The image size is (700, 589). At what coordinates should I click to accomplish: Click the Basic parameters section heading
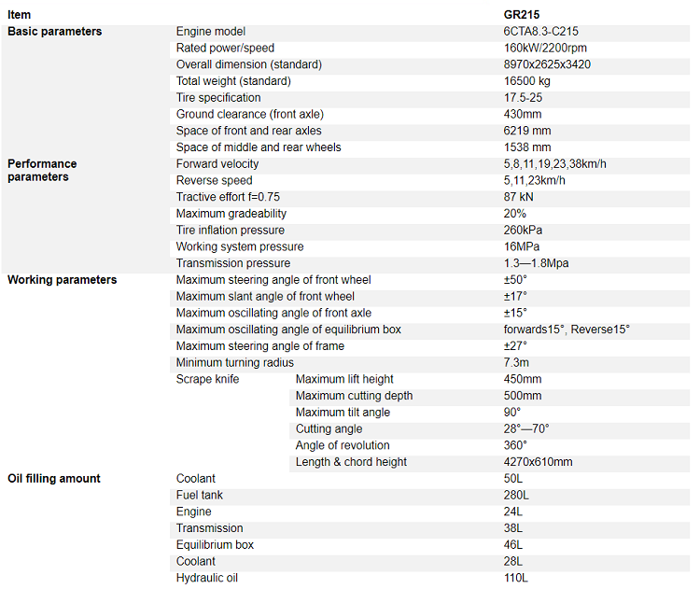click(54, 31)
